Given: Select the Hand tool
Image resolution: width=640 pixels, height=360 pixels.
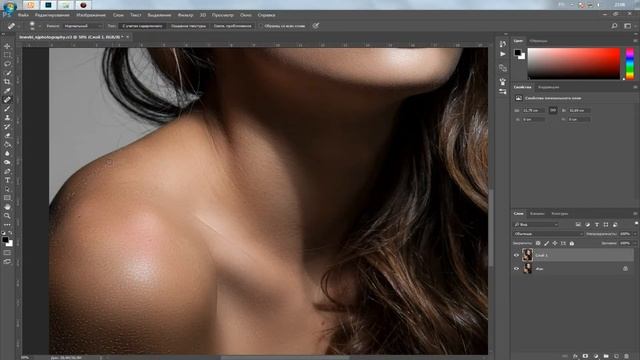Looking at the screenshot, I should pyautogui.click(x=7, y=207).
